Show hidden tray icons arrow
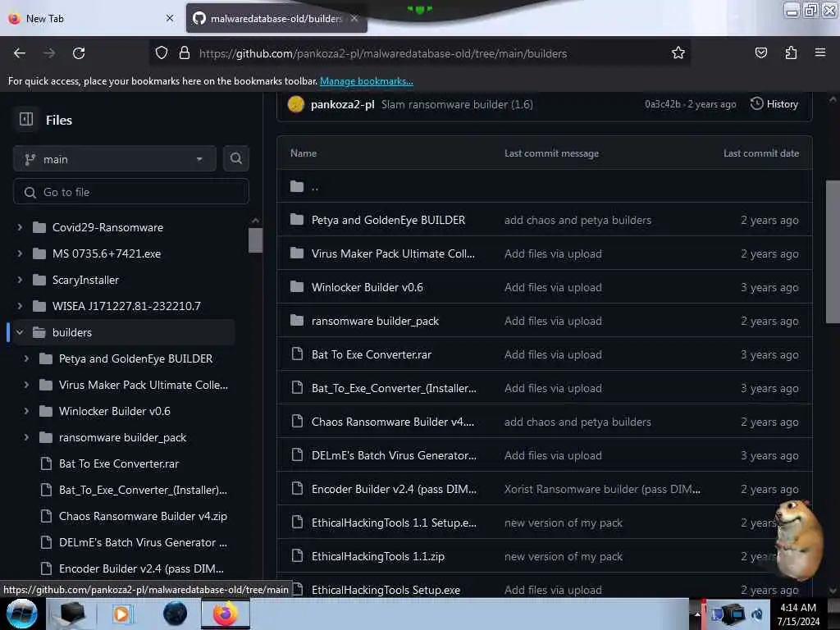840x630 pixels. [697, 614]
